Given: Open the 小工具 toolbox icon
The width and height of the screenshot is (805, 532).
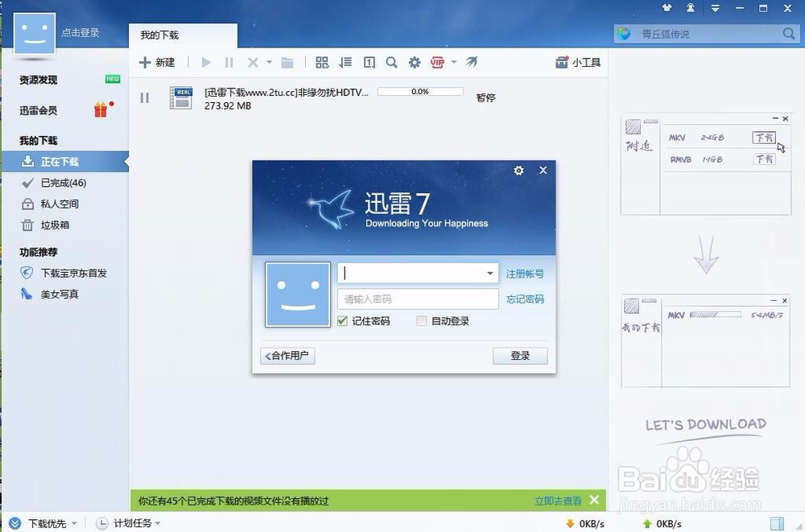Looking at the screenshot, I should pos(577,62).
